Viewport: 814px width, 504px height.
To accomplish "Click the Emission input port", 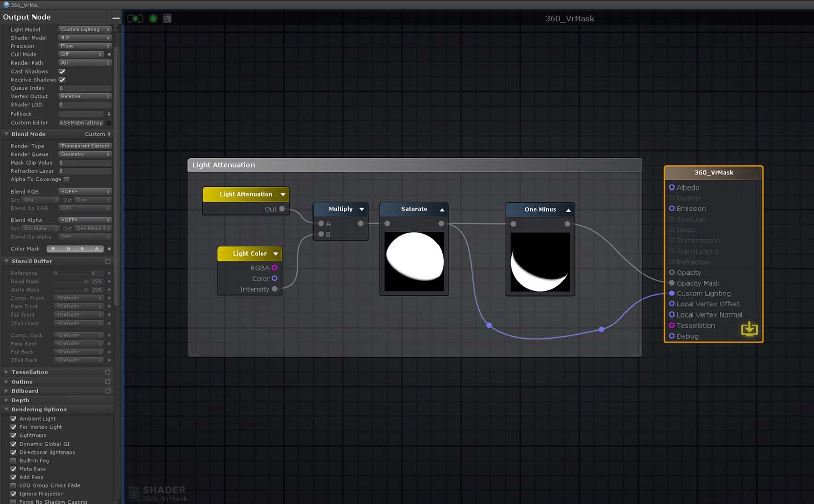I will [x=672, y=208].
